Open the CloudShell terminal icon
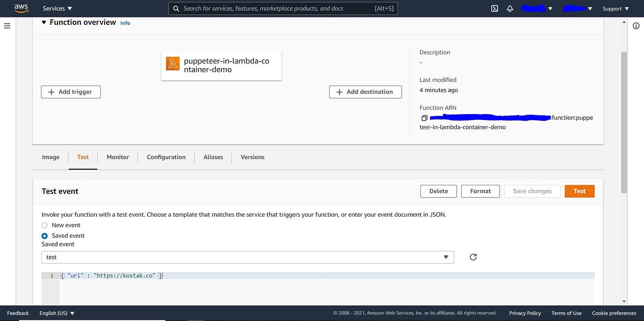Viewport: 644px width, 321px height. pyautogui.click(x=494, y=8)
